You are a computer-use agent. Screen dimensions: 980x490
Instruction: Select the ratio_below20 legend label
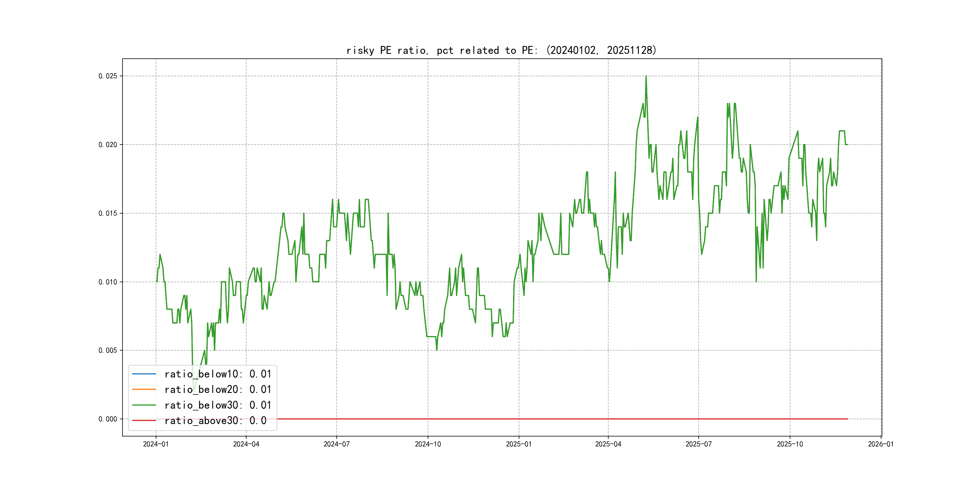click(217, 390)
